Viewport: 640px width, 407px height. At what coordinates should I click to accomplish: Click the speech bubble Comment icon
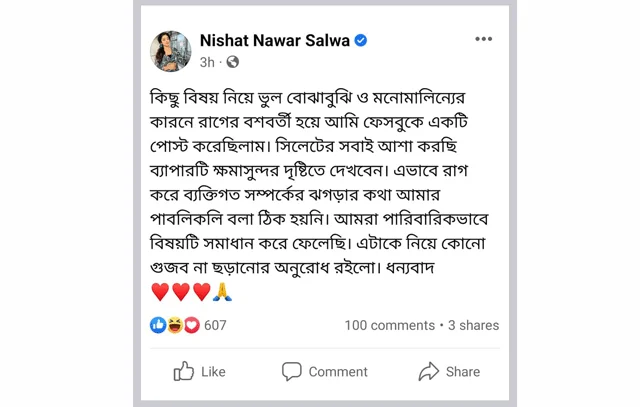292,372
